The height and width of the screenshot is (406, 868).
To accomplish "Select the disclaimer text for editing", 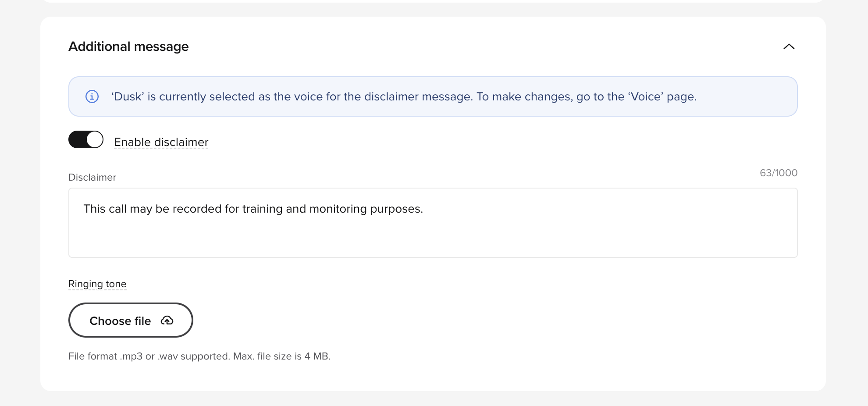I will [x=253, y=209].
